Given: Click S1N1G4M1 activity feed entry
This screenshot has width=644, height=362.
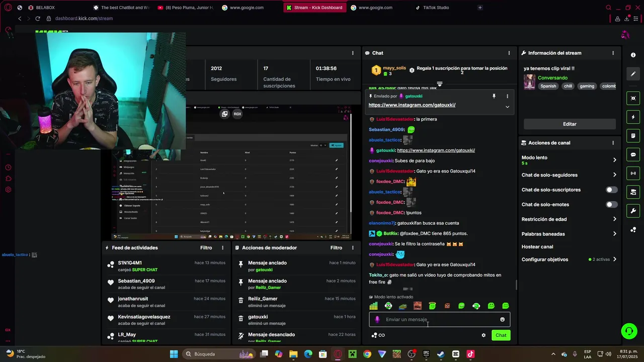Looking at the screenshot, I should point(166,266).
